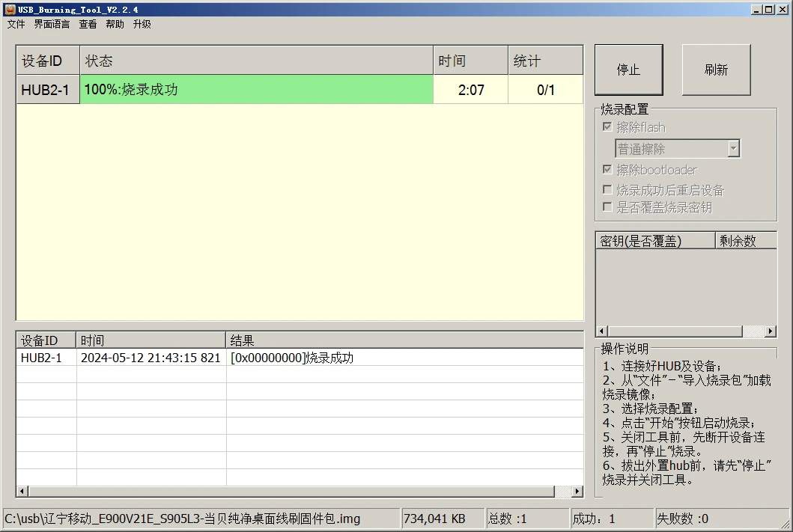Open the 文件 menu

pyautogui.click(x=16, y=24)
